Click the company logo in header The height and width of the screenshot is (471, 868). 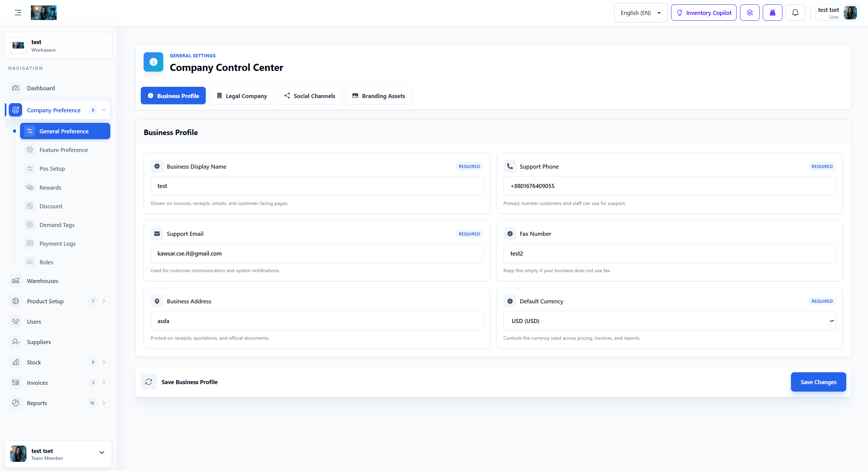(x=44, y=13)
